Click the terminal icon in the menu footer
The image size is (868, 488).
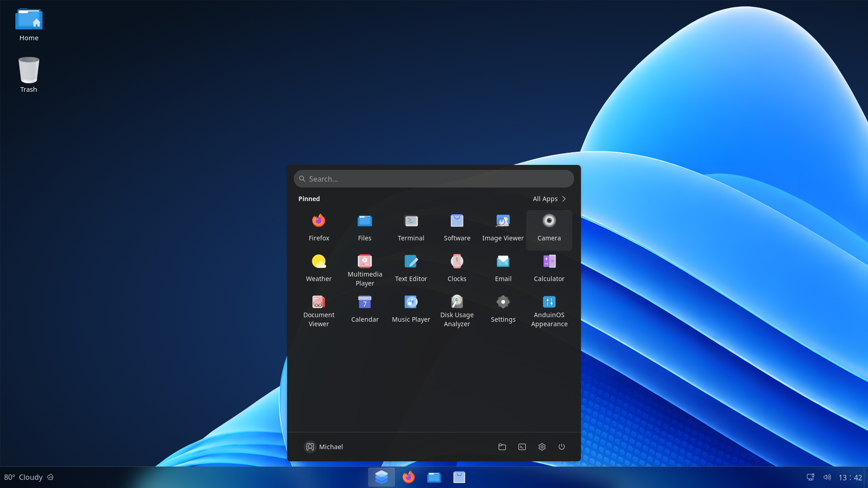tap(522, 447)
